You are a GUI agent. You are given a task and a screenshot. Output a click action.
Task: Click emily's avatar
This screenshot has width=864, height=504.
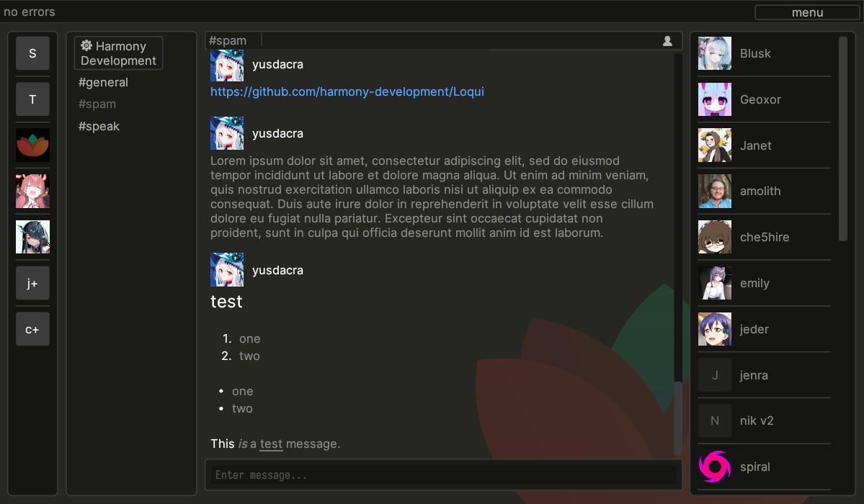click(715, 283)
